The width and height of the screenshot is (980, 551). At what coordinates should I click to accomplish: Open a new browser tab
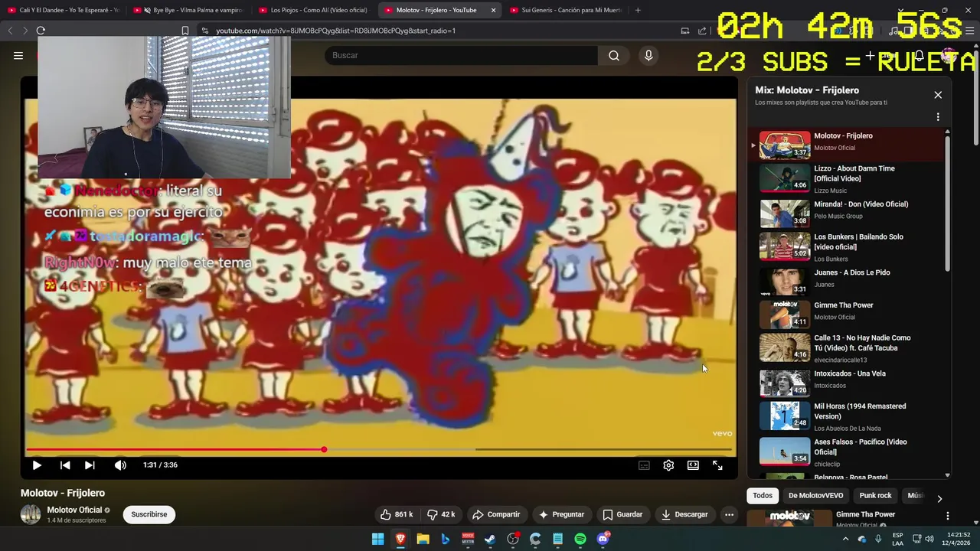click(x=638, y=10)
